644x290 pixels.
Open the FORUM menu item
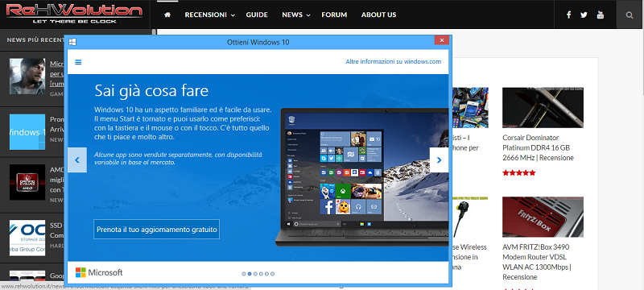point(334,14)
